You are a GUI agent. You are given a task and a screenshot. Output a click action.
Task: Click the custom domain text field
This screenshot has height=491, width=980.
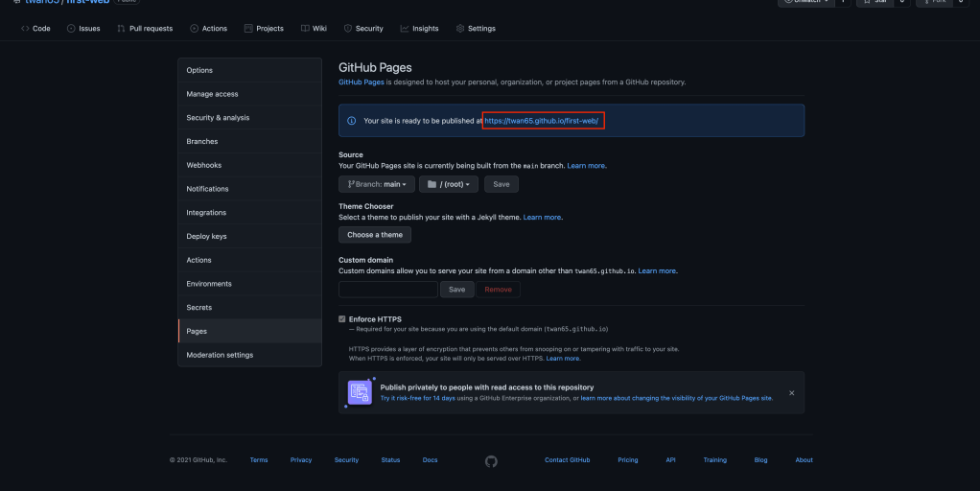tap(387, 289)
